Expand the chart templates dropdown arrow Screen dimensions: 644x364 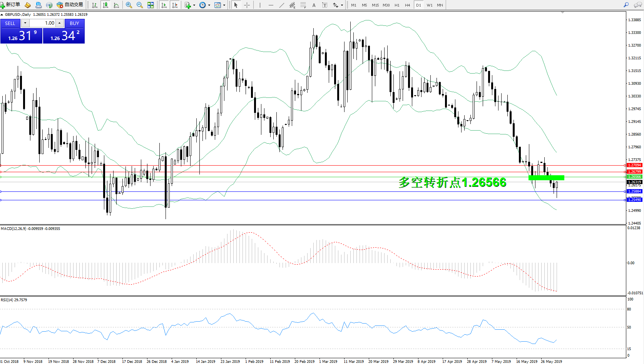[x=224, y=5]
